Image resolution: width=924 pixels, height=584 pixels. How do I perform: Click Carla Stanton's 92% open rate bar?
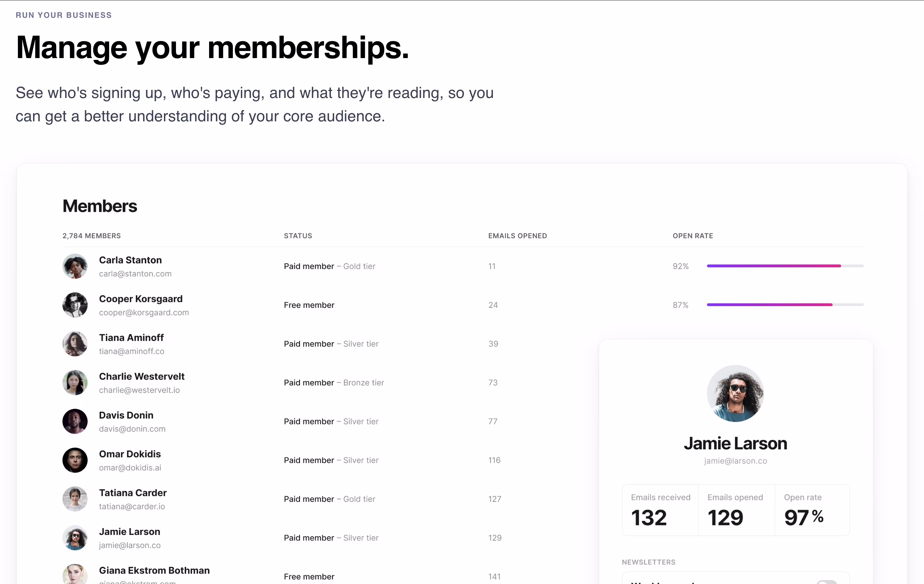coord(785,266)
